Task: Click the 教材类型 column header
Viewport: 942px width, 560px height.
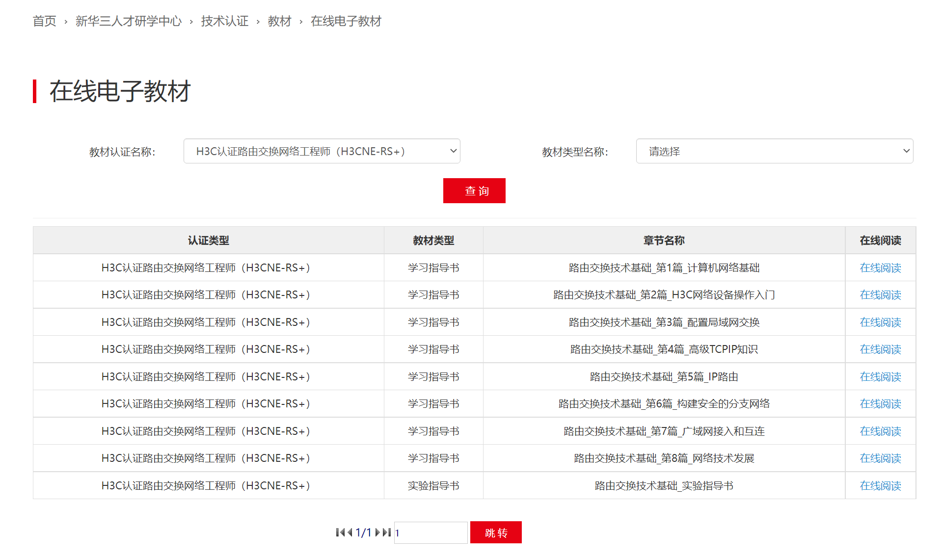Action: pyautogui.click(x=433, y=240)
